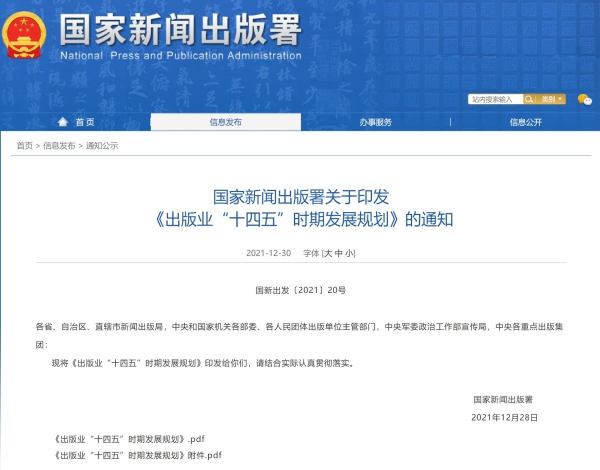Click 首页 in the breadcrumb
The image size is (600, 470).
pos(24,146)
